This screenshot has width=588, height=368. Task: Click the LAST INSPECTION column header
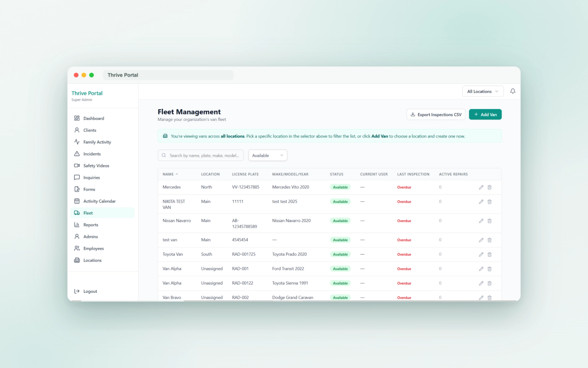pos(413,174)
